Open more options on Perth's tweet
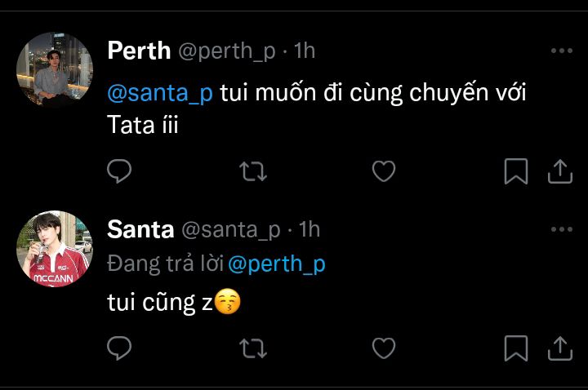This screenshot has width=588, height=390. pyautogui.click(x=561, y=51)
